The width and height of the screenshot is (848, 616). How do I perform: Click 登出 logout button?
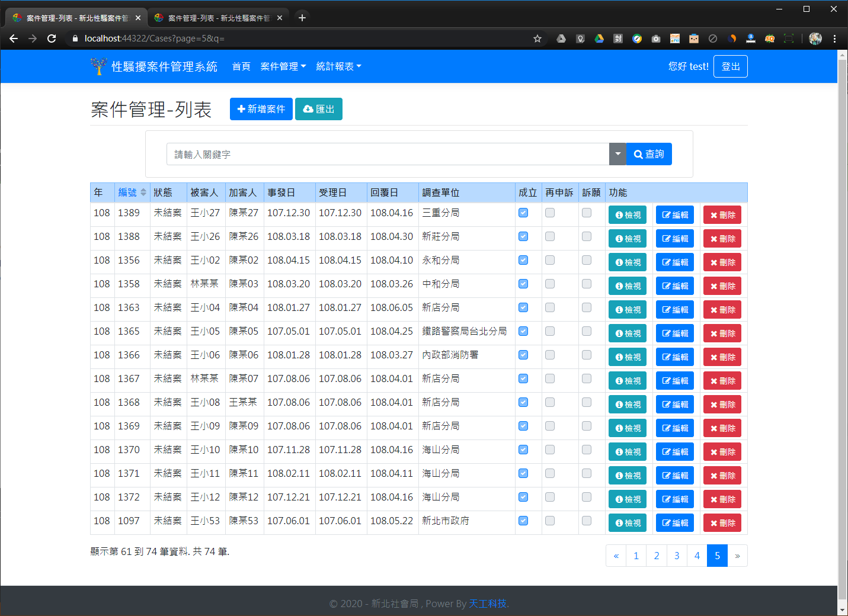(731, 66)
